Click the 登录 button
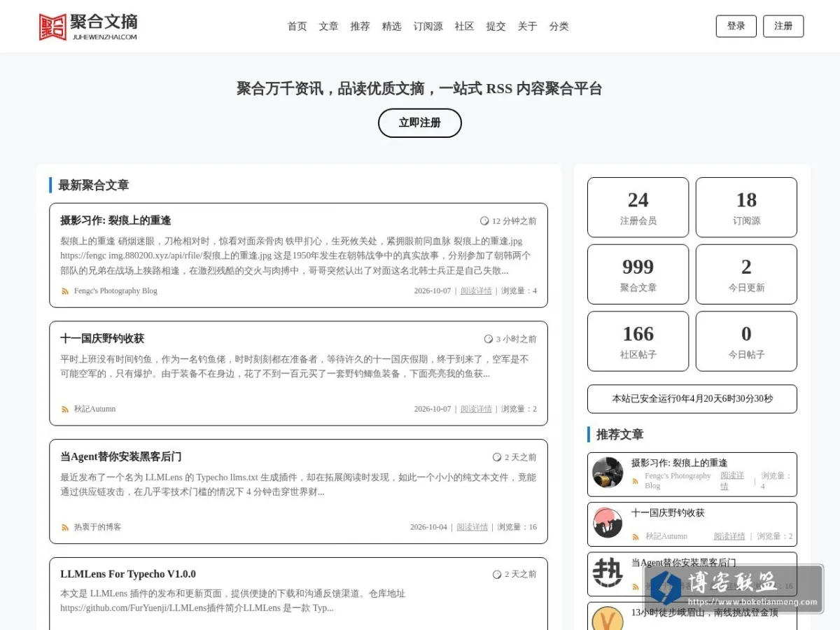Screen dimensions: 840x630 coord(736,26)
